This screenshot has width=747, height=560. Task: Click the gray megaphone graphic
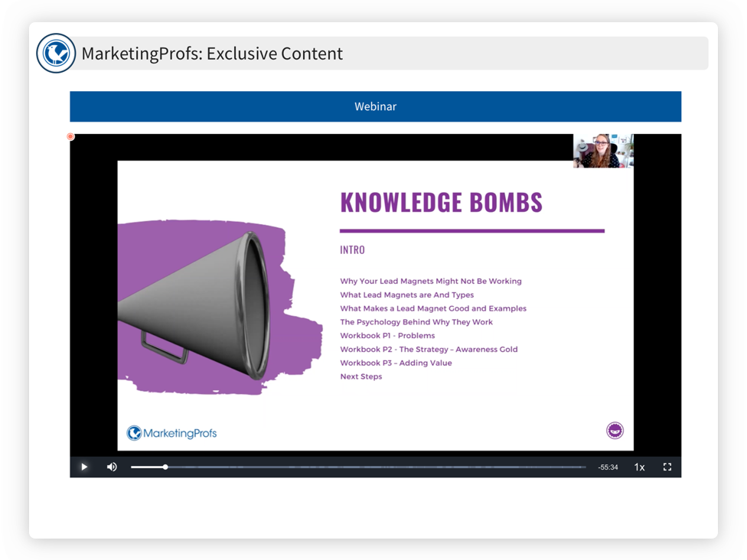[199, 306]
